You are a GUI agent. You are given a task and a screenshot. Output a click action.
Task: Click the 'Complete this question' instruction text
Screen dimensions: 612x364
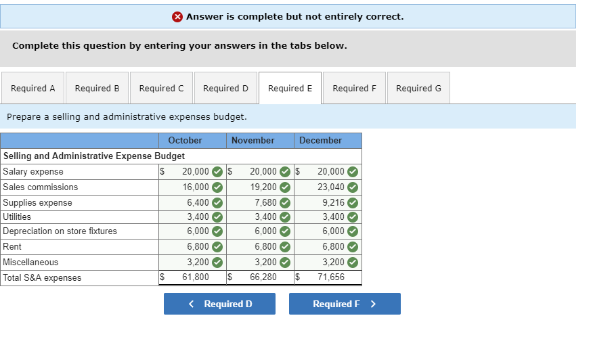179,45
